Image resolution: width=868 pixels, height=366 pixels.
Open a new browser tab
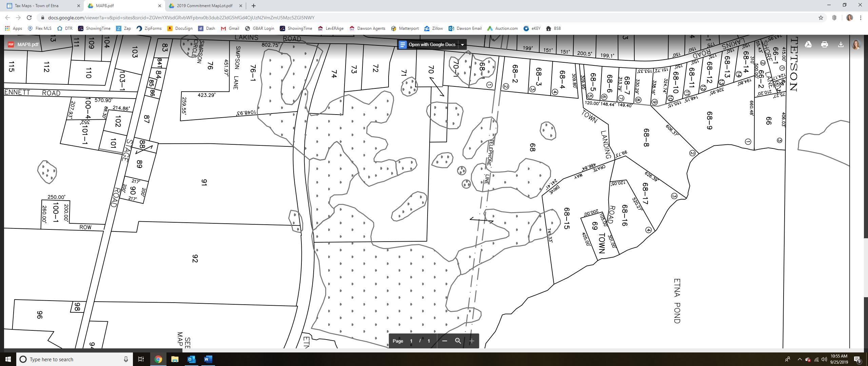pyautogui.click(x=254, y=6)
